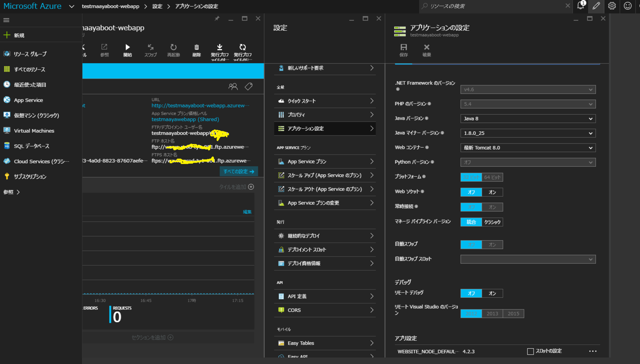Viewport: 640px width, 364px height.
Task: Click the 参照 browse icon in toolbar
Action: coord(104,47)
